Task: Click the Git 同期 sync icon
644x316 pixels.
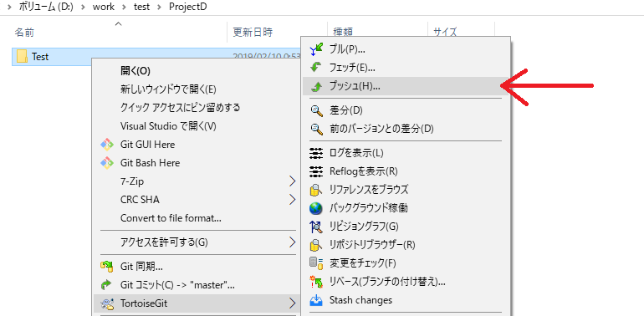Action: pyautogui.click(x=106, y=267)
